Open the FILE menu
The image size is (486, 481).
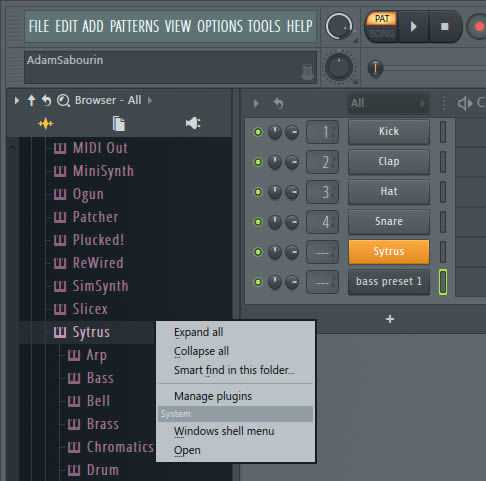pos(39,26)
